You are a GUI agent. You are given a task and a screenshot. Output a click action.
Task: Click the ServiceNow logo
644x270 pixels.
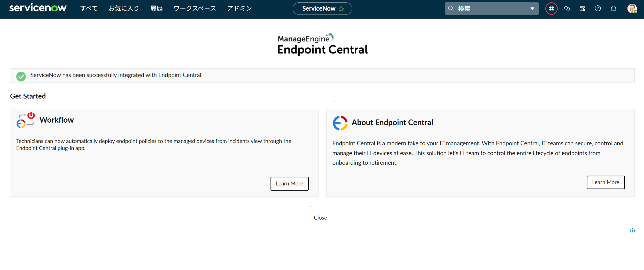click(38, 8)
